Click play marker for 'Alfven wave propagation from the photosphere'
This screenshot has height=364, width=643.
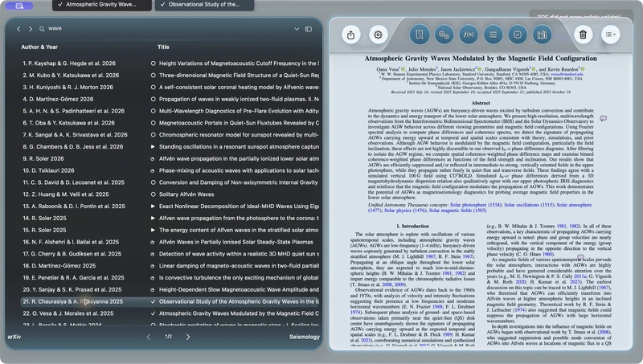click(153, 219)
